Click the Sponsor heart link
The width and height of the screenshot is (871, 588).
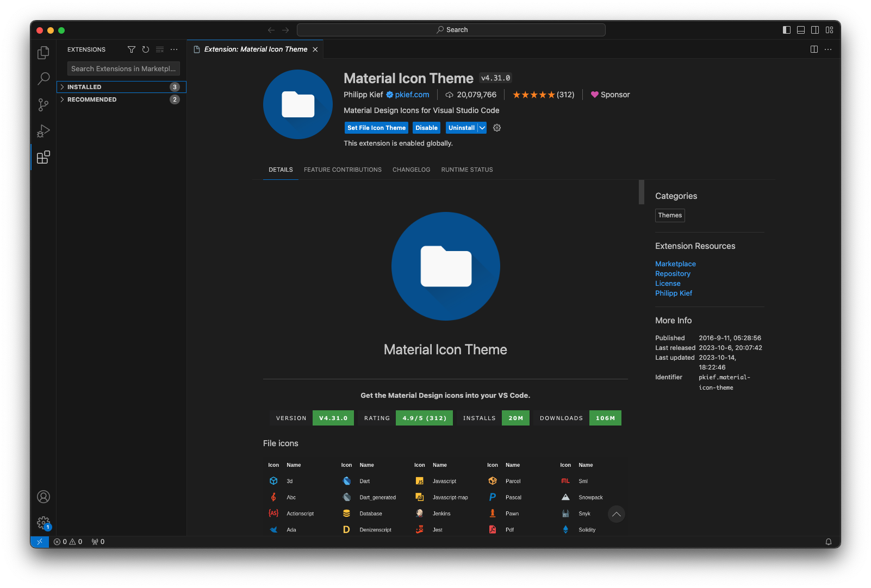pos(611,95)
